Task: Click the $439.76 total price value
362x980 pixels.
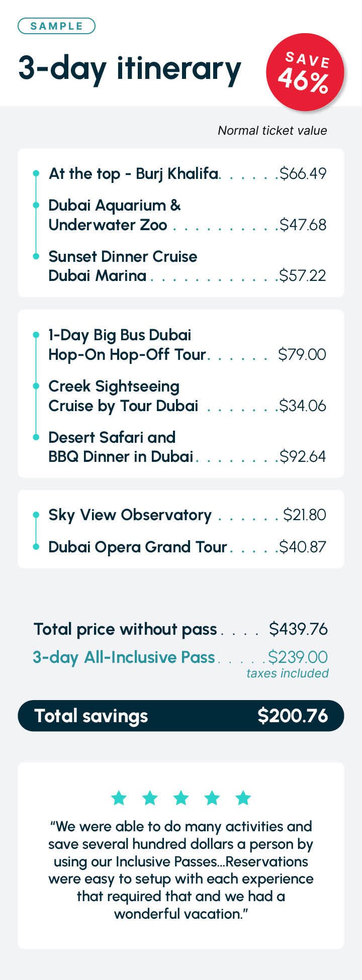Action: [298, 629]
